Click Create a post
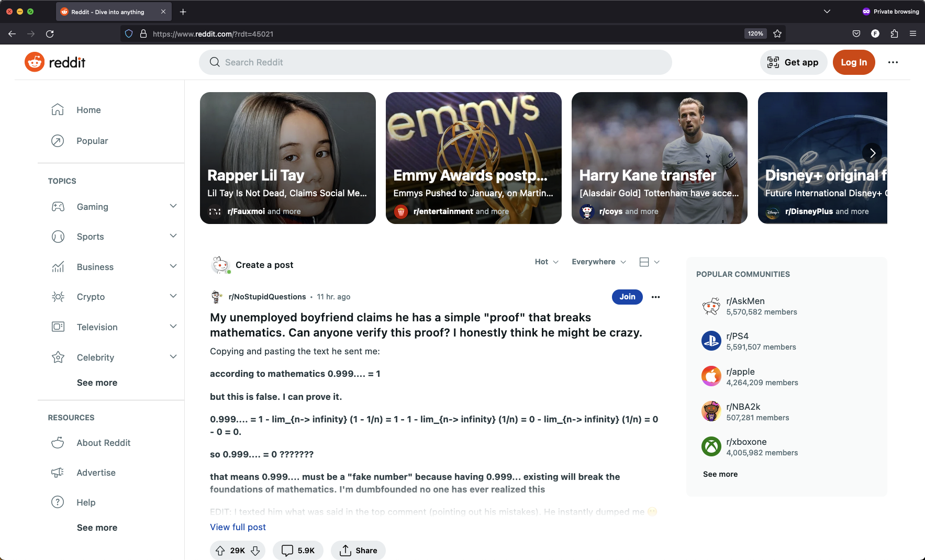 coord(264,265)
